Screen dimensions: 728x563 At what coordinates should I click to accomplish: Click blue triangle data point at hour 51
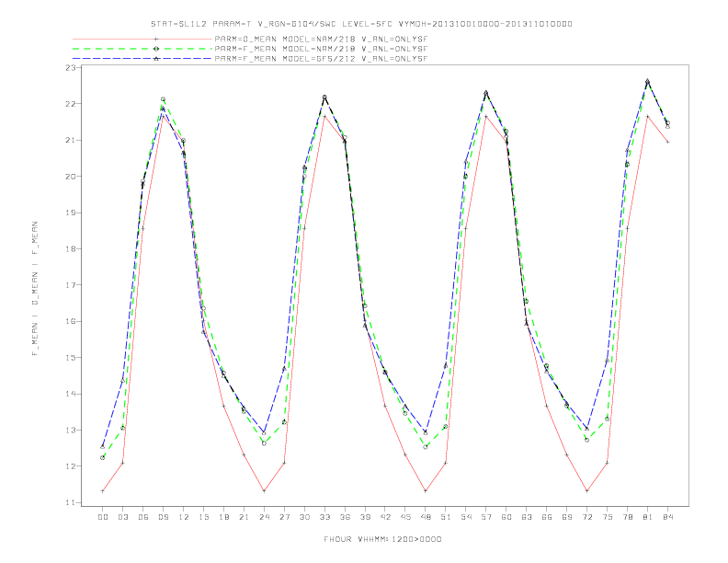click(x=446, y=365)
